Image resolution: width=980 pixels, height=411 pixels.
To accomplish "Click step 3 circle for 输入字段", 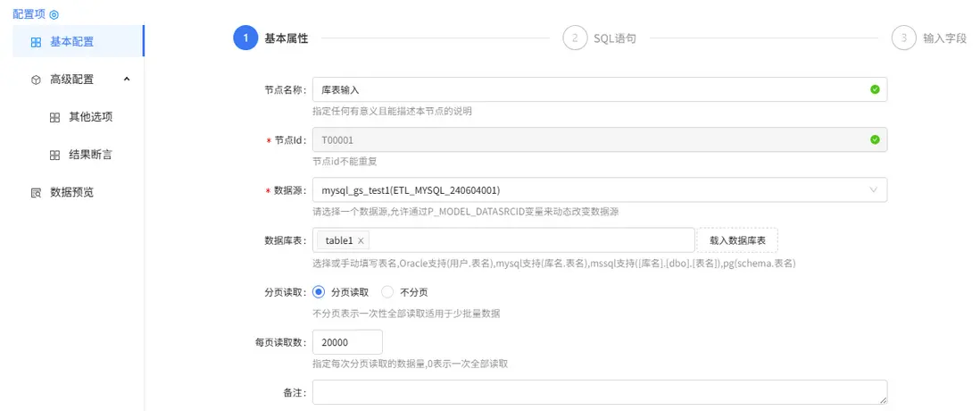I will pos(904,38).
